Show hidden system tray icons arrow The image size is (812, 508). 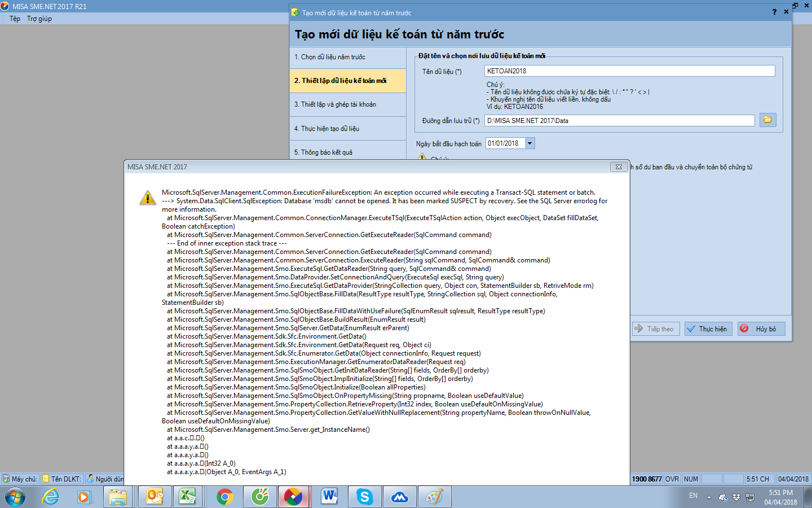point(709,497)
